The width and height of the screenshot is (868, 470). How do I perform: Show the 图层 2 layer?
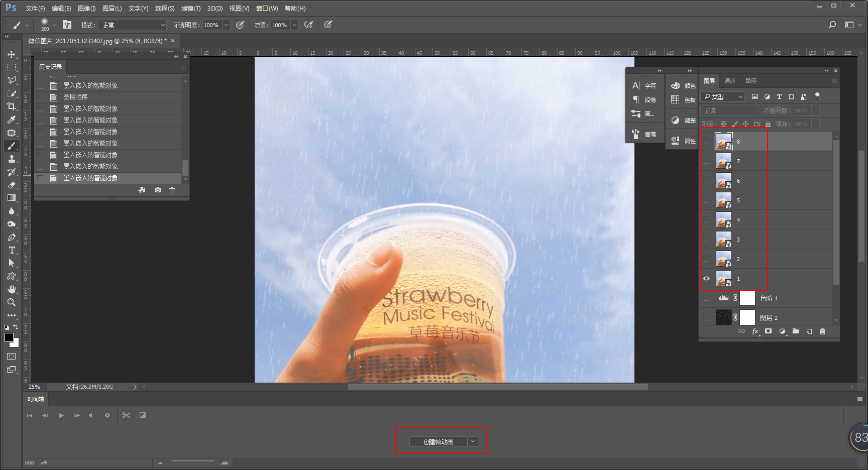707,318
